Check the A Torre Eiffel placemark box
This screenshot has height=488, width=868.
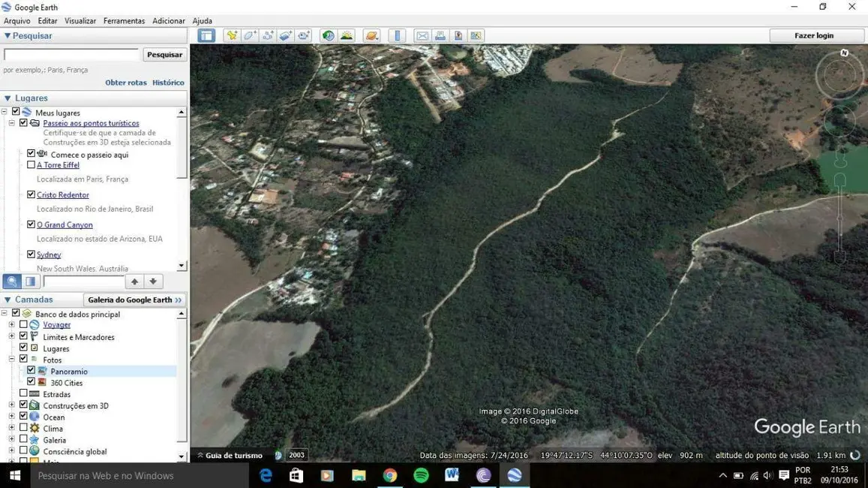pyautogui.click(x=31, y=164)
